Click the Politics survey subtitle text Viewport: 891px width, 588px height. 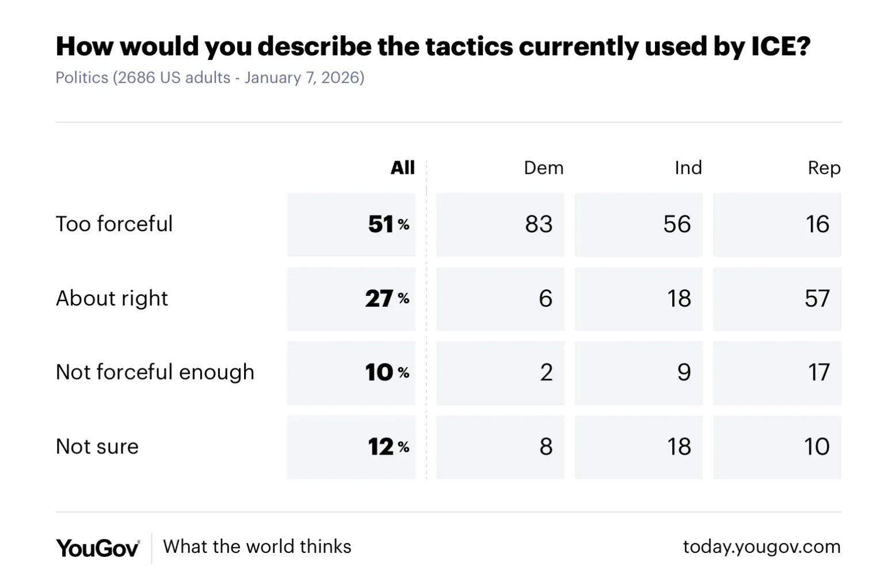pyautogui.click(x=210, y=78)
